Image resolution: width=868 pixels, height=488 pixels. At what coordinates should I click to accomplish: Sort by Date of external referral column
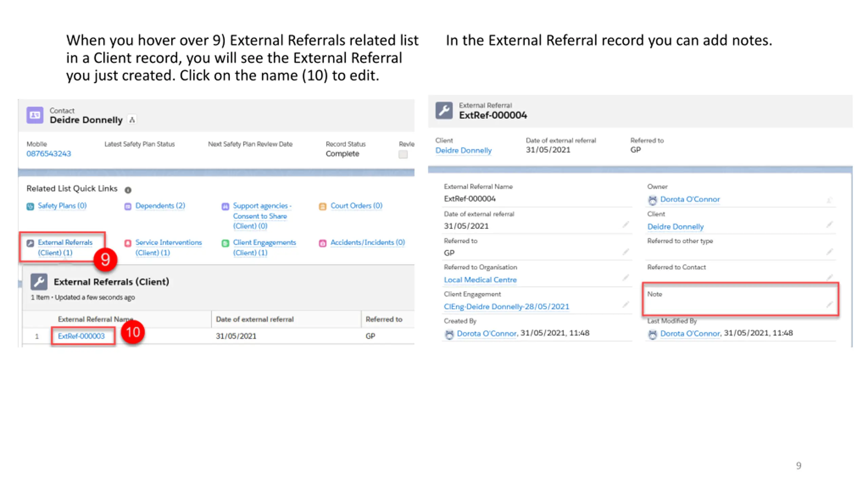pyautogui.click(x=255, y=319)
